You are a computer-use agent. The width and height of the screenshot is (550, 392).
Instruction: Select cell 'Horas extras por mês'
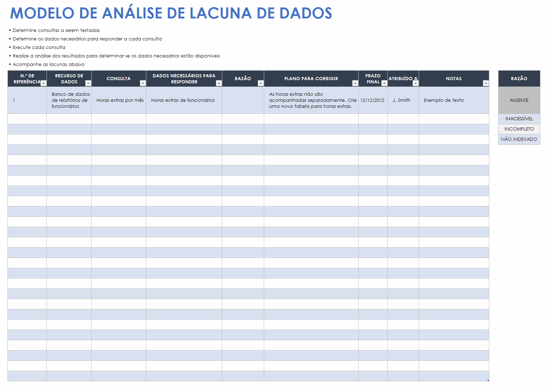(119, 100)
